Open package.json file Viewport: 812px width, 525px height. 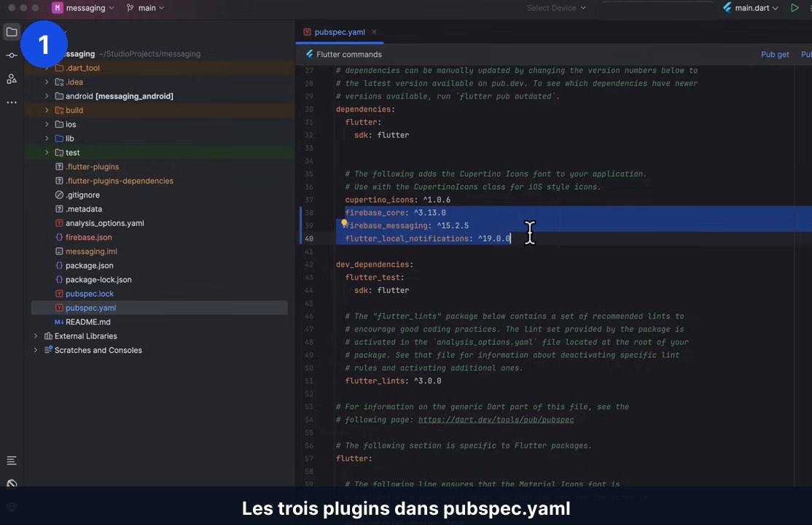(x=89, y=265)
